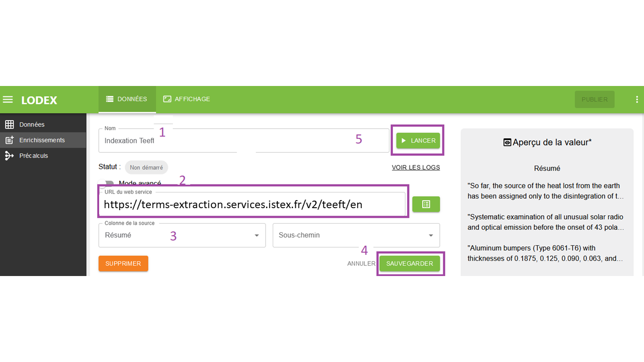
Task: Click the Enrichissements sidebar icon
Action: [x=9, y=140]
